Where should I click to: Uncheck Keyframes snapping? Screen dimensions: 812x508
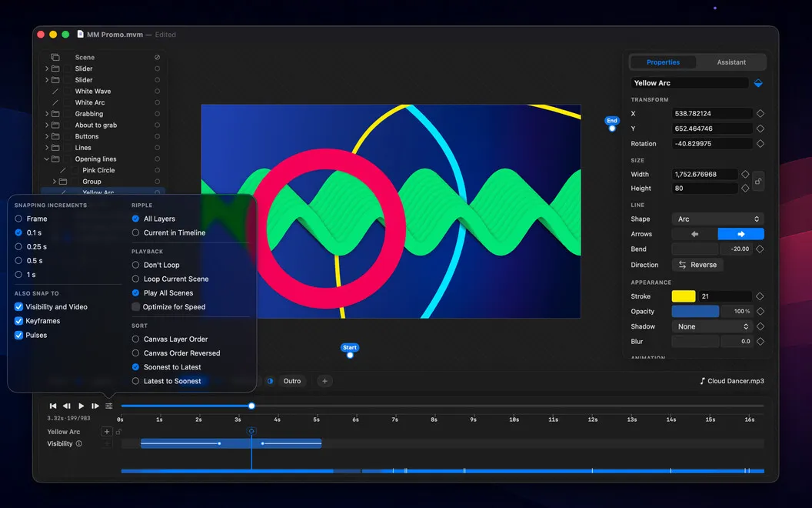pyautogui.click(x=18, y=321)
